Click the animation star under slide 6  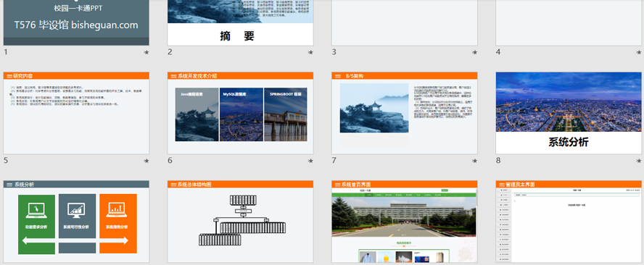pyautogui.click(x=310, y=161)
